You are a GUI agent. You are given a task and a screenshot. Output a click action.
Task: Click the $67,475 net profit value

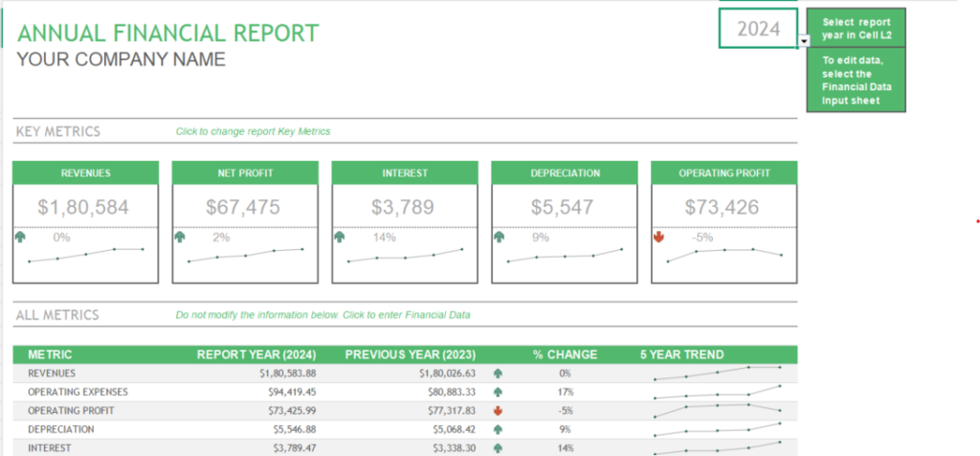[243, 207]
